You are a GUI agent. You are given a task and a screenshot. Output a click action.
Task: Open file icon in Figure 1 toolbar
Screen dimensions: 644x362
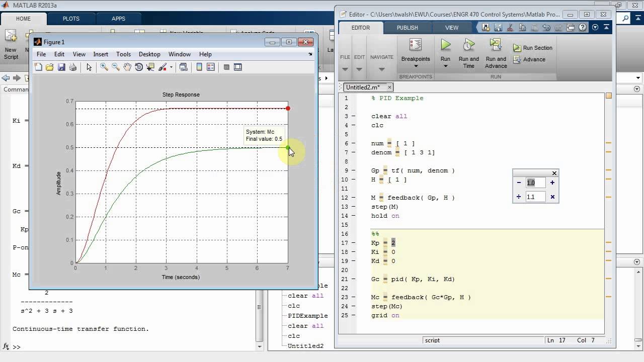click(49, 67)
